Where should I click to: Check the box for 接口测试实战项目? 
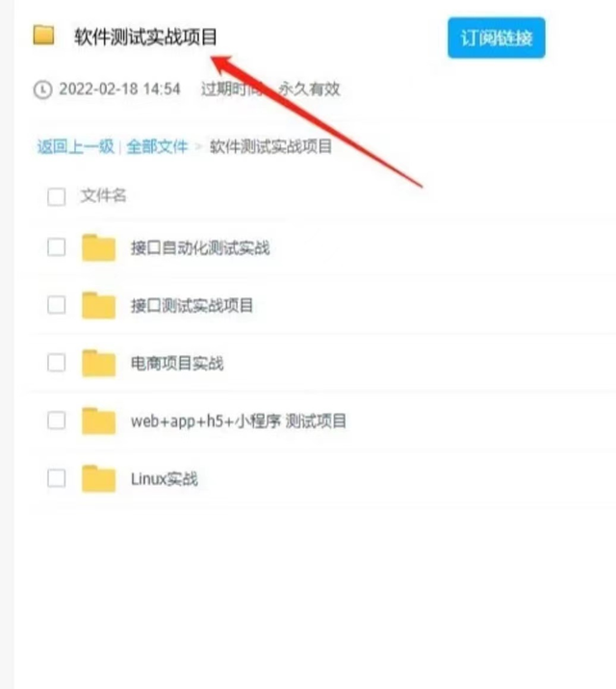(x=57, y=305)
